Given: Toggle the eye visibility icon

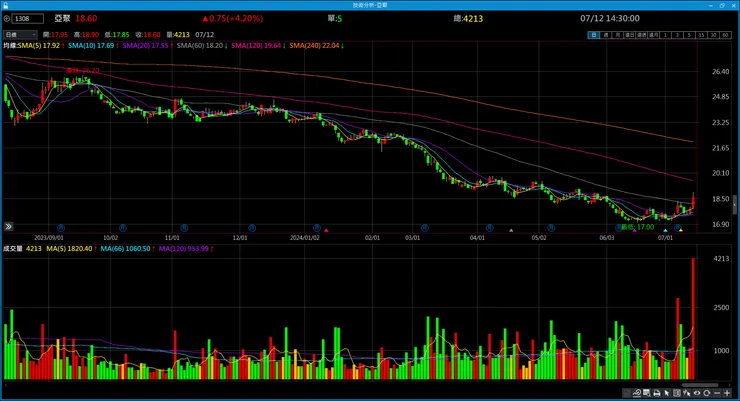Looking at the screenshot, I should pyautogui.click(x=697, y=393).
